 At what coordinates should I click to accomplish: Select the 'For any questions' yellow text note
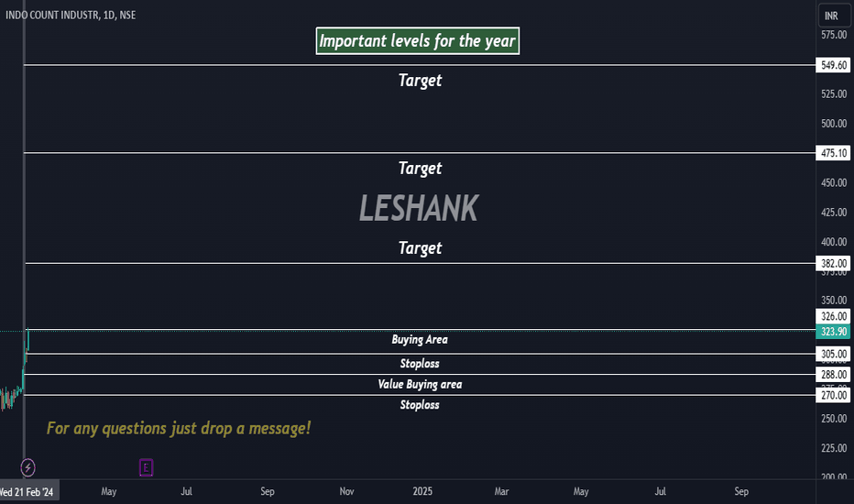179,428
